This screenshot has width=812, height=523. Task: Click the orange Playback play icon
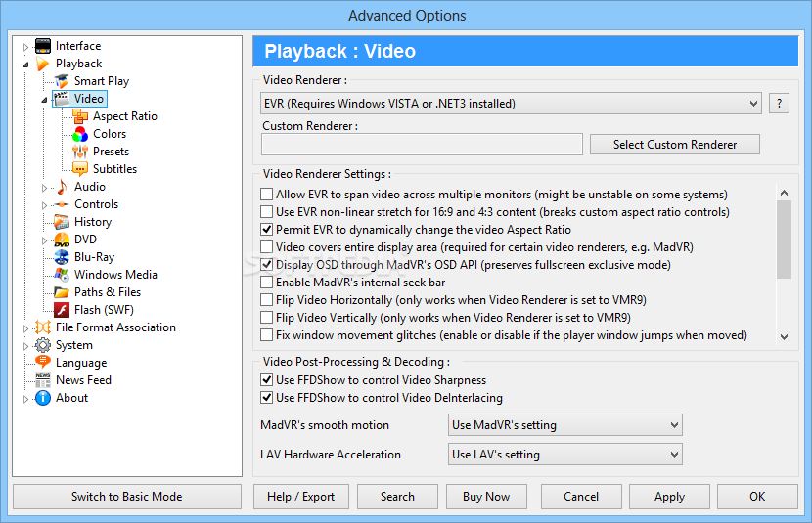[42, 64]
